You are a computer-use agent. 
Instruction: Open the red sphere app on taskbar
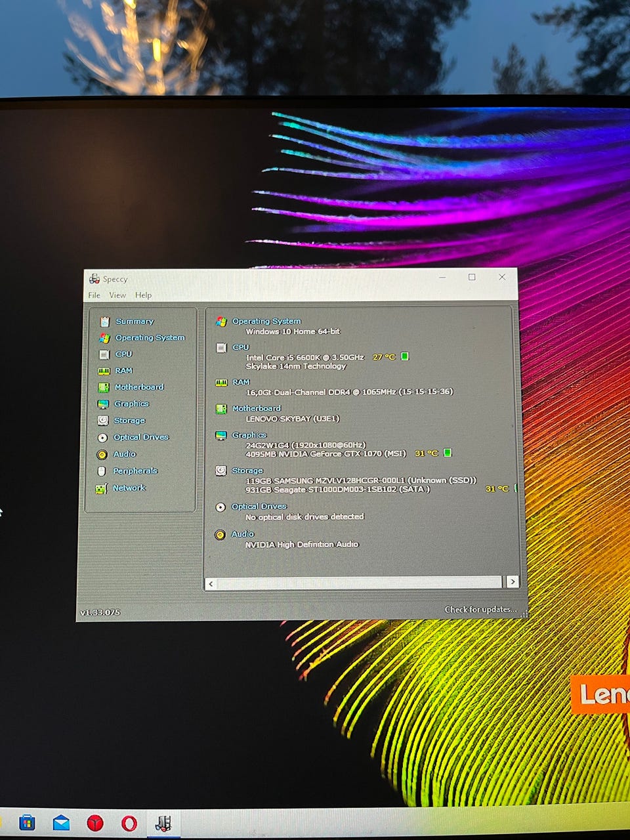pyautogui.click(x=95, y=822)
